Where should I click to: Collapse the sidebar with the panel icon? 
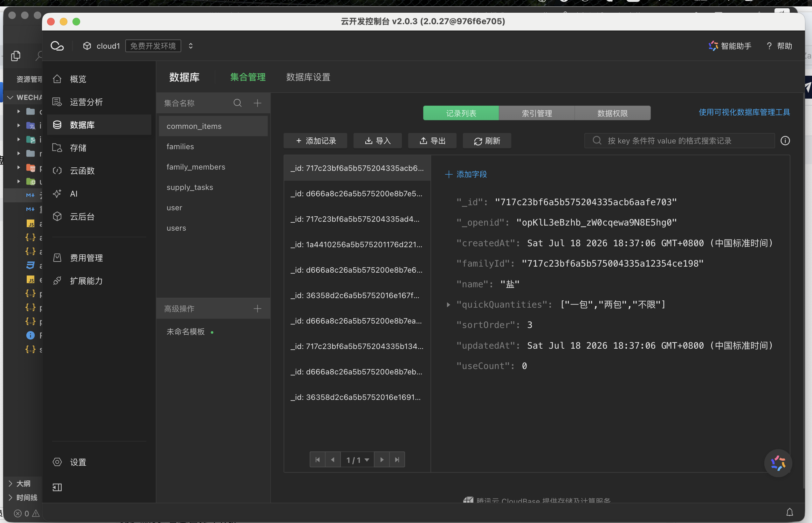(57, 487)
